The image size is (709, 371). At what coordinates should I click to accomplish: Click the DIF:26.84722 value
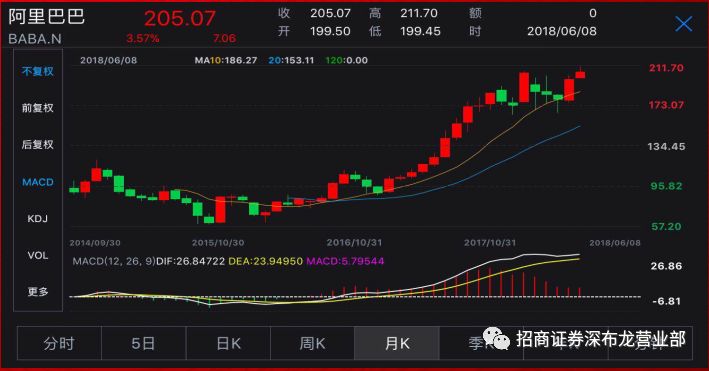point(190,261)
